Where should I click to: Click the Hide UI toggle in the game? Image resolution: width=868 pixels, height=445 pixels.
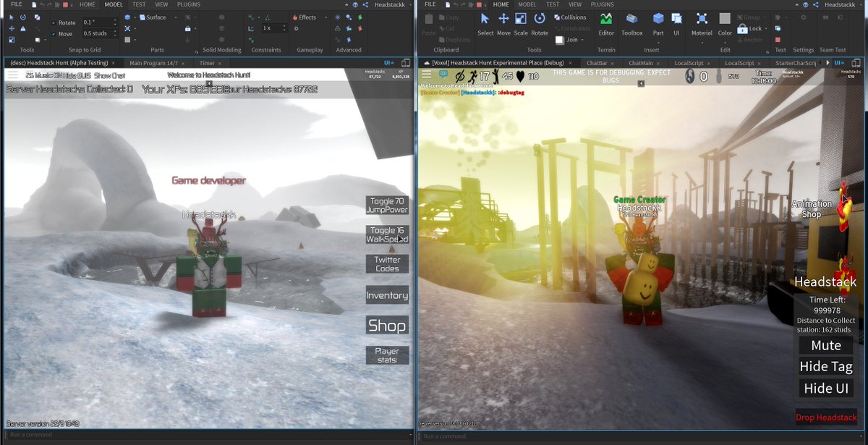pos(825,389)
